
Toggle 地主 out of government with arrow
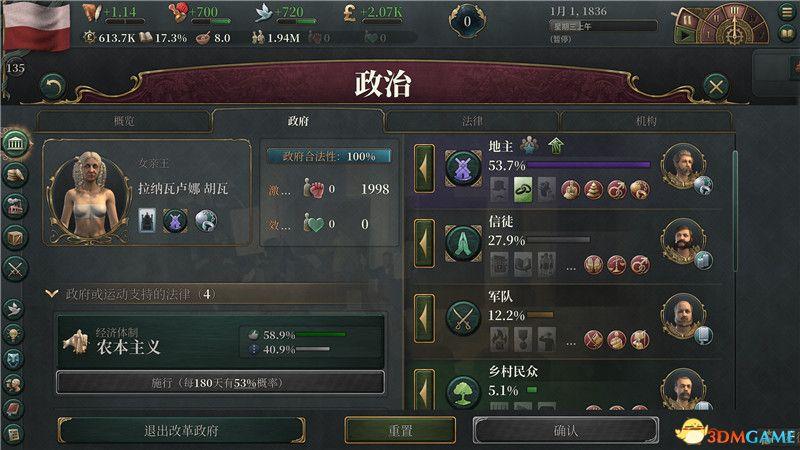(x=424, y=168)
